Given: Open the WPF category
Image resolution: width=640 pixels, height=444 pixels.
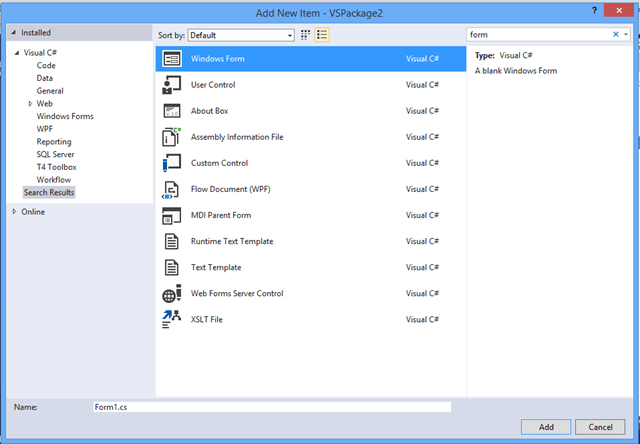Looking at the screenshot, I should [x=45, y=129].
